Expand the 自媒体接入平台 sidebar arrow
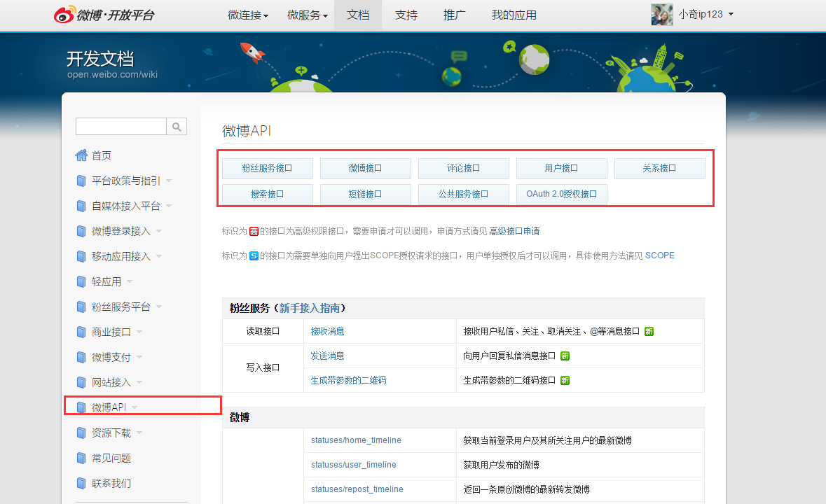826x504 pixels. tap(169, 206)
